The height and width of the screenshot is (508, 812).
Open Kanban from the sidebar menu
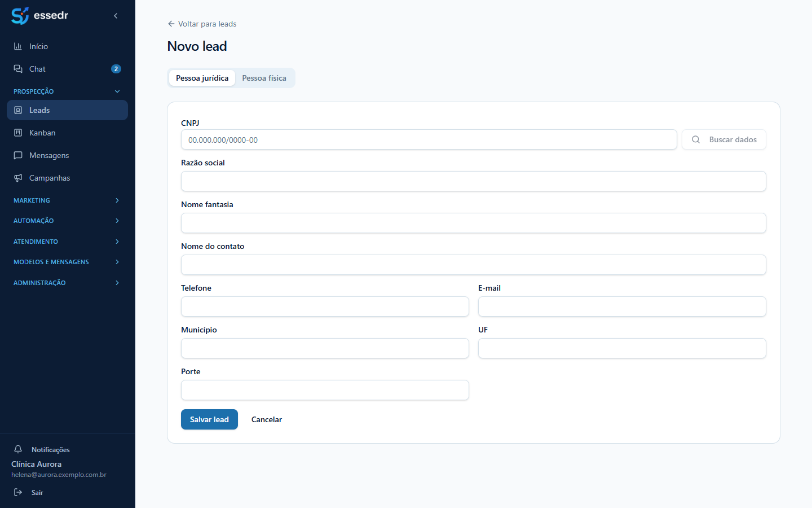[67, 133]
